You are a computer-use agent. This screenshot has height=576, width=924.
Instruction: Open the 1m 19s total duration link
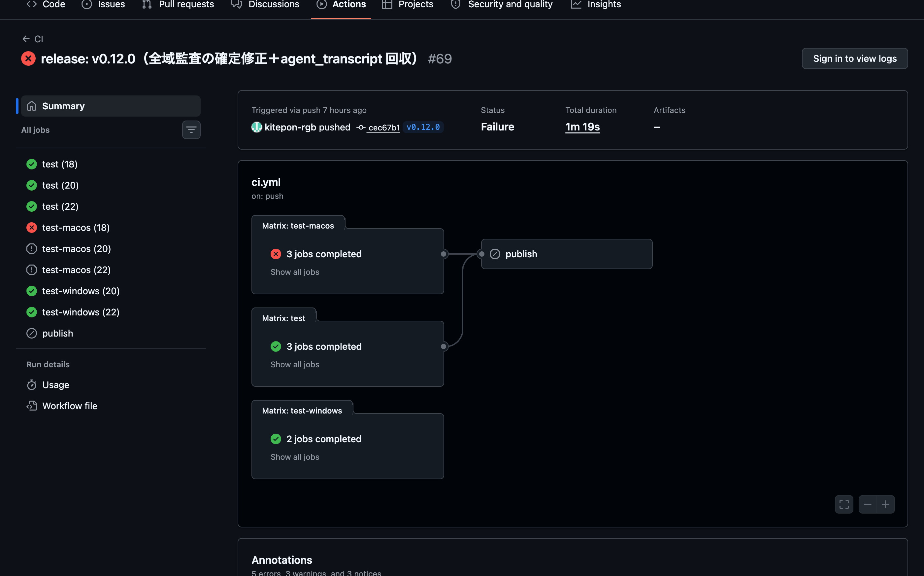582,127
